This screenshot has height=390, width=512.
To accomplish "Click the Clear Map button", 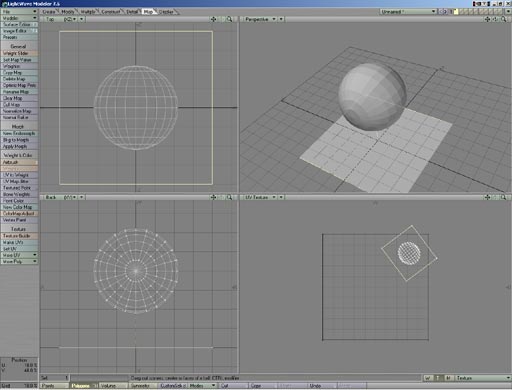I will [x=19, y=98].
